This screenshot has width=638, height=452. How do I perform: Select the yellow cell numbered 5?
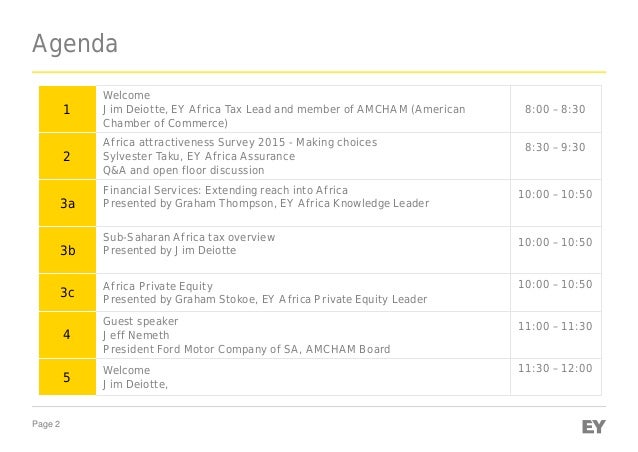point(67,377)
